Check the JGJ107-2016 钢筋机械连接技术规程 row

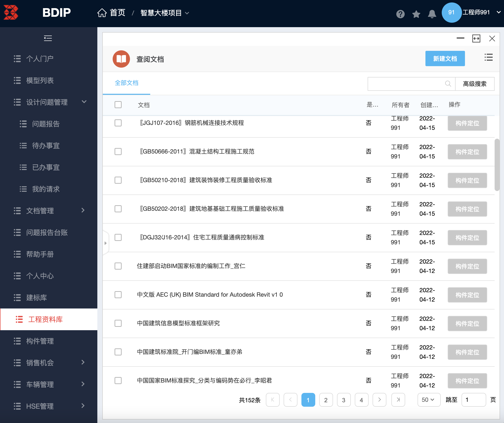[118, 123]
